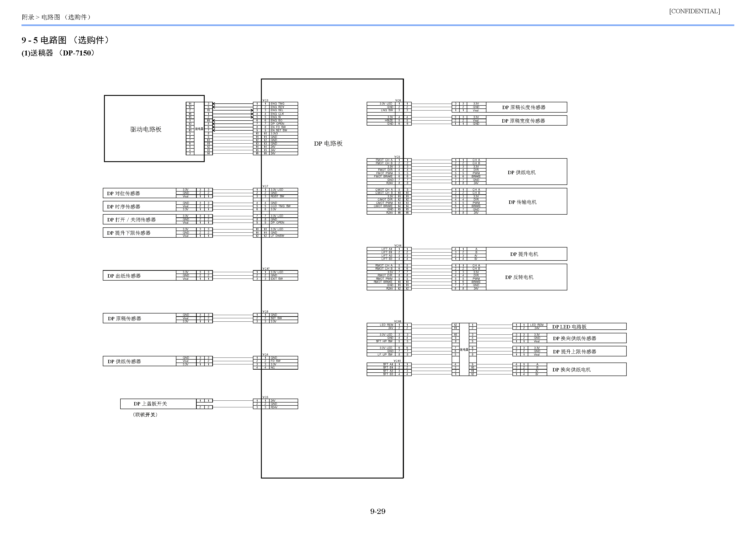
Task: Click the 'RGST SW' signal name
Action: 278,196
